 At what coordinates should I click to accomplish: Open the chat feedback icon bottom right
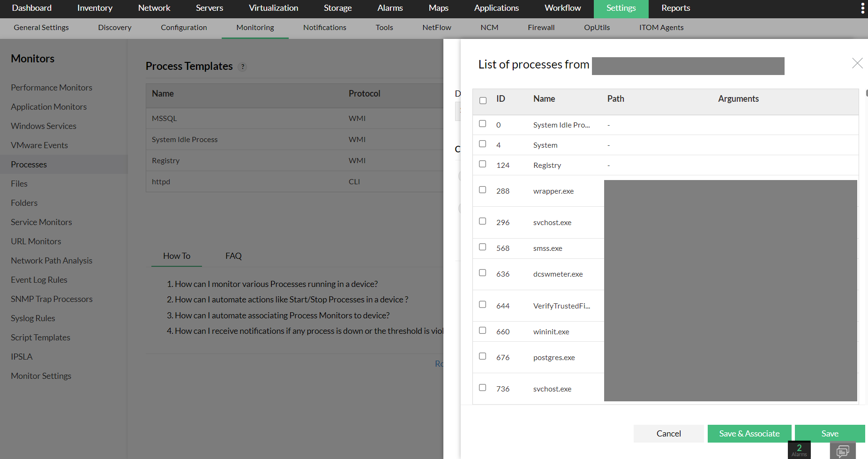tap(842, 449)
